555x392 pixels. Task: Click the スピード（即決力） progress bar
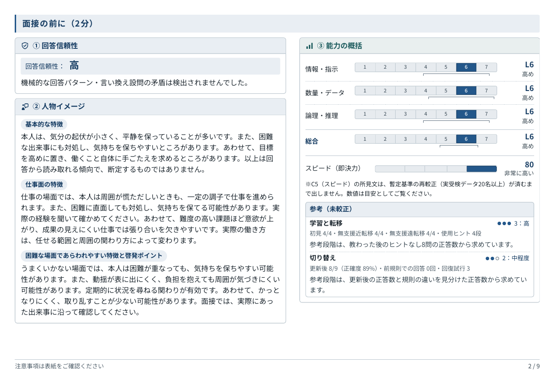[x=436, y=169]
